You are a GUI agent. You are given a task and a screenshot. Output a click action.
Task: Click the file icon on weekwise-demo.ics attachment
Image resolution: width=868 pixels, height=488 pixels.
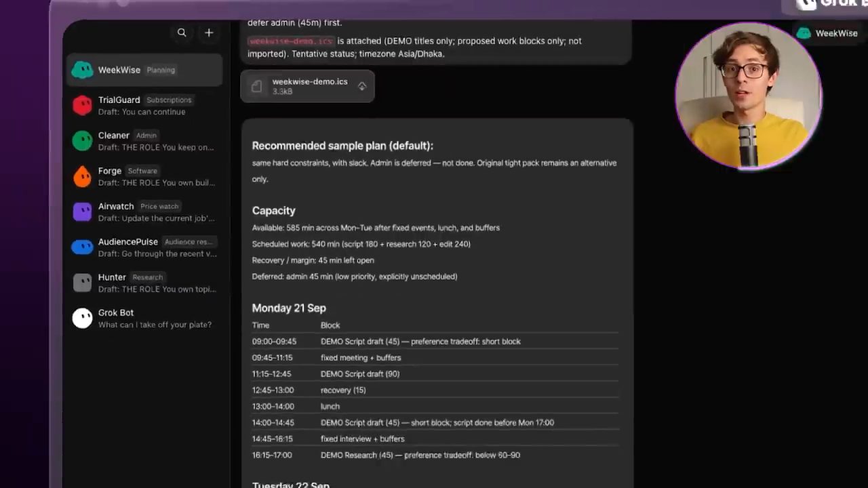pyautogui.click(x=256, y=86)
